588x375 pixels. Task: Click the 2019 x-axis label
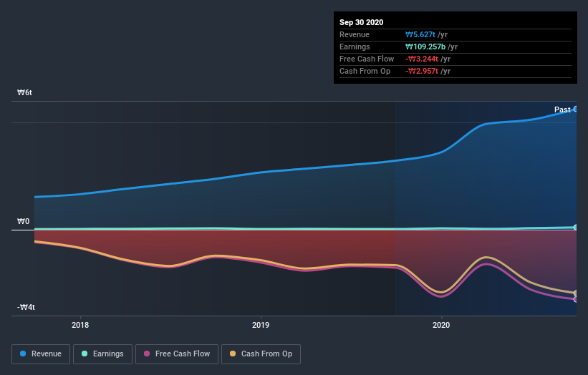pyautogui.click(x=261, y=325)
